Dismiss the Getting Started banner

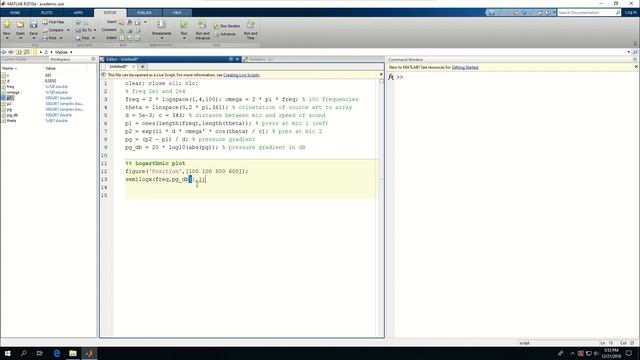click(x=636, y=67)
